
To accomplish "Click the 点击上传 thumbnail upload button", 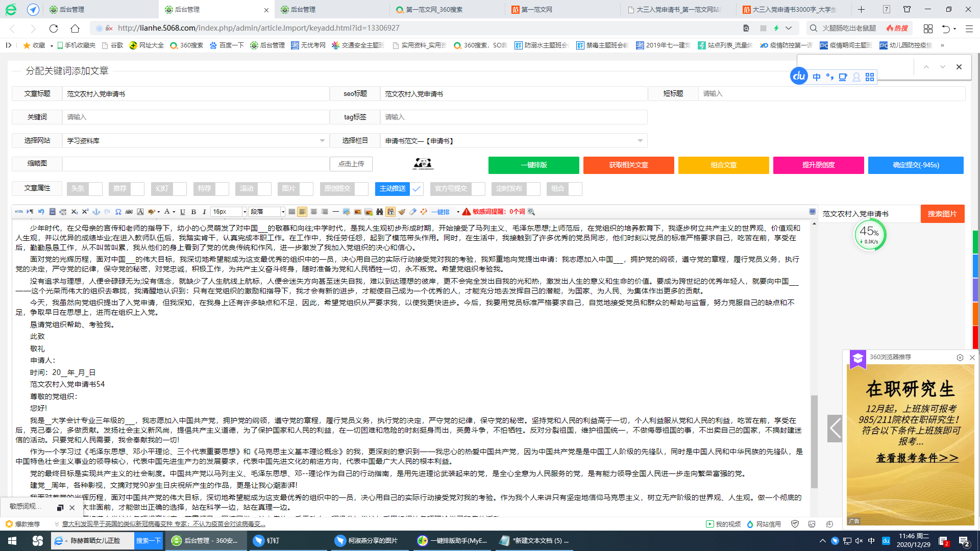I will (351, 164).
